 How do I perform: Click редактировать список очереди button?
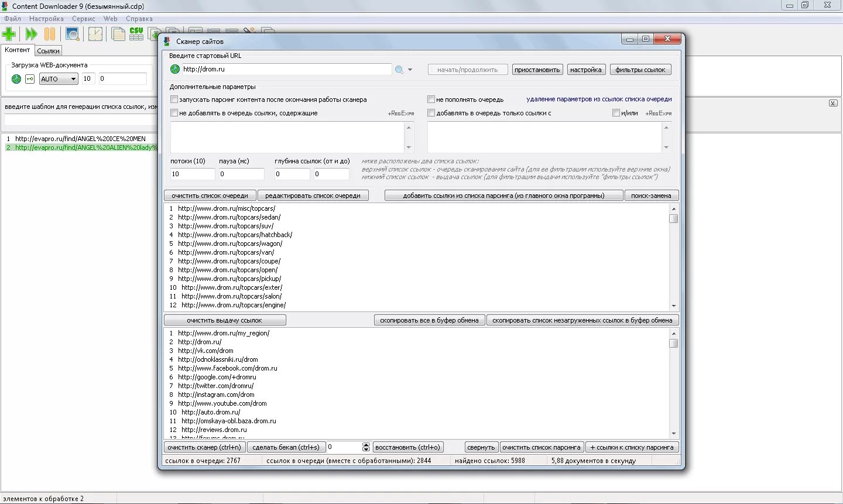pyautogui.click(x=313, y=196)
